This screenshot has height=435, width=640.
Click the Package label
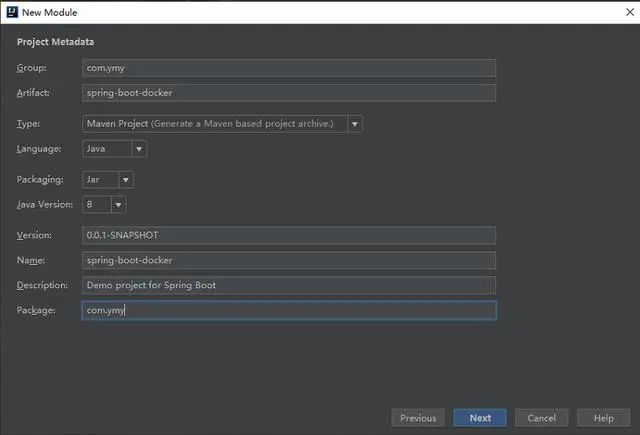pyautogui.click(x=36, y=311)
